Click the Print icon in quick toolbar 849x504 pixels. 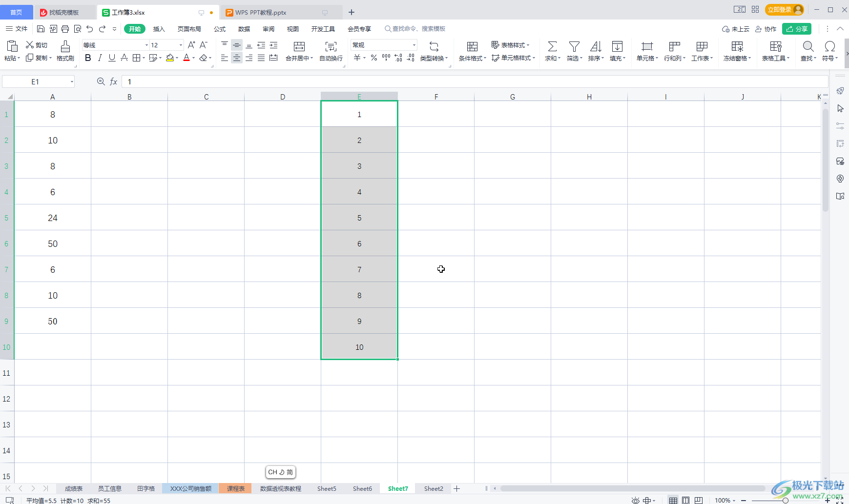(65, 29)
